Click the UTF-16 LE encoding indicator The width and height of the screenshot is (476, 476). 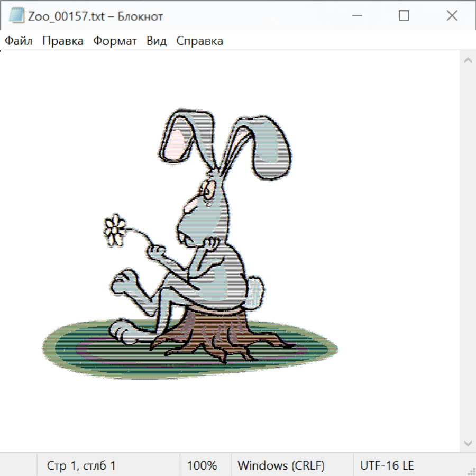pyautogui.click(x=387, y=465)
